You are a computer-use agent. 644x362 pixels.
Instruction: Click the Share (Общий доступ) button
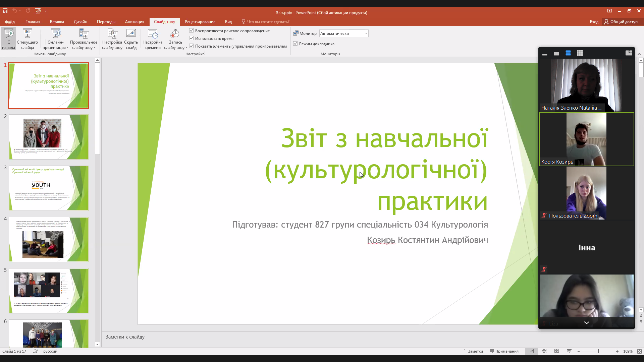[x=621, y=22]
